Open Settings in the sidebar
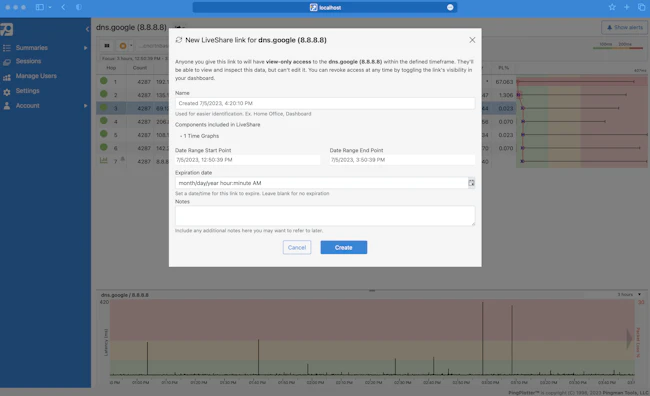 coord(27,90)
